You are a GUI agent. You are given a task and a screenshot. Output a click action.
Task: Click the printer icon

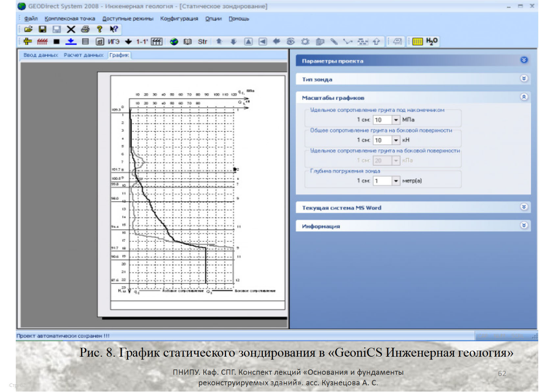[85, 29]
